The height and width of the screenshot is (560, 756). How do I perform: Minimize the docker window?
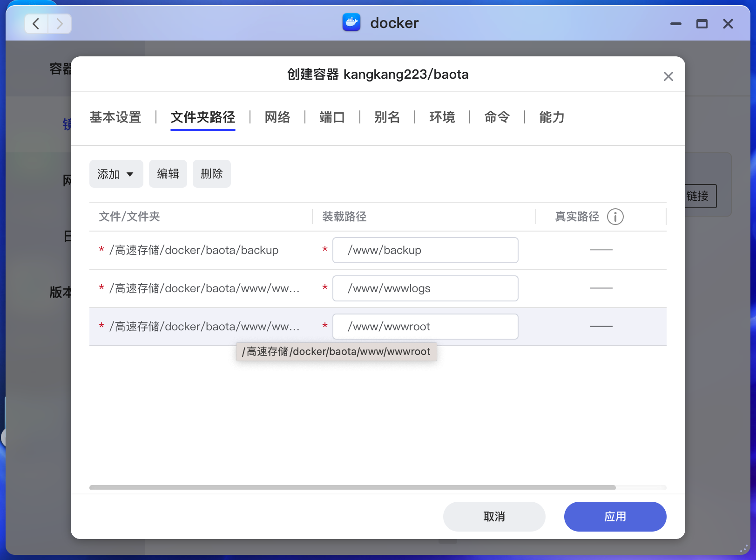pyautogui.click(x=676, y=24)
